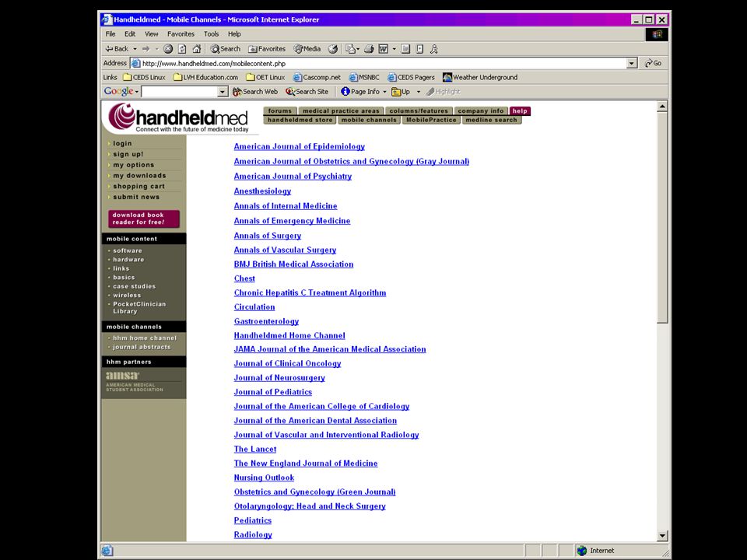747x560 pixels.
Task: Expand the Forward history dropdown arrow
Action: click(156, 48)
